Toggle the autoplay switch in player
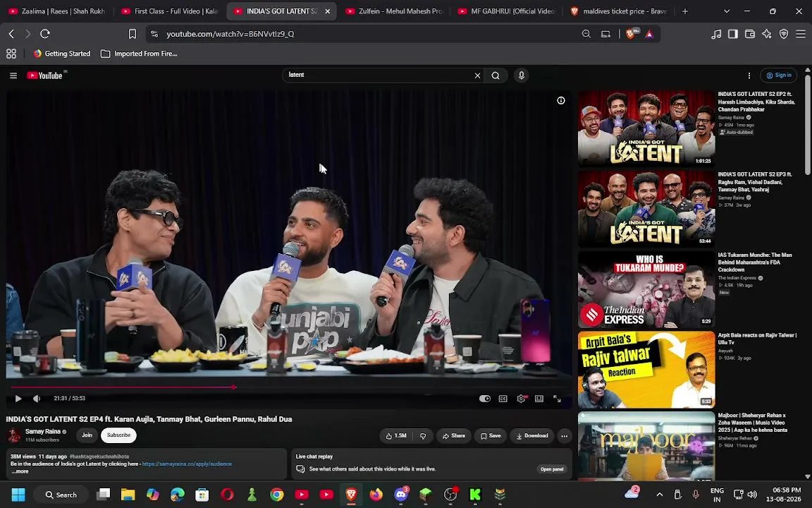This screenshot has height=508, width=812. (485, 399)
